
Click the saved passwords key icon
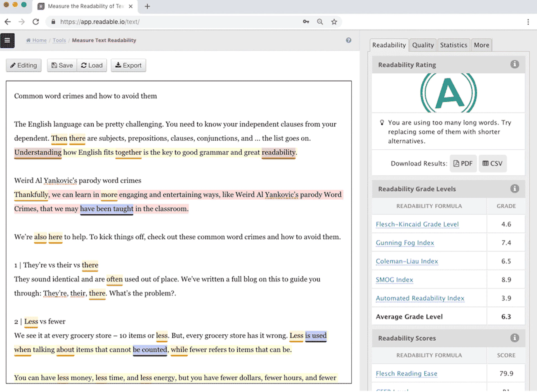[x=306, y=22]
